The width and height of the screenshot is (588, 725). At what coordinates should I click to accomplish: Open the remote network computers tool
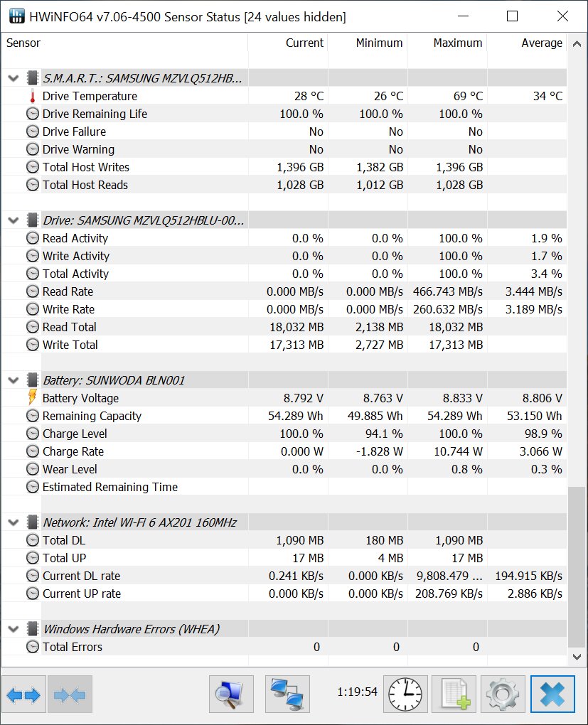coord(287,694)
